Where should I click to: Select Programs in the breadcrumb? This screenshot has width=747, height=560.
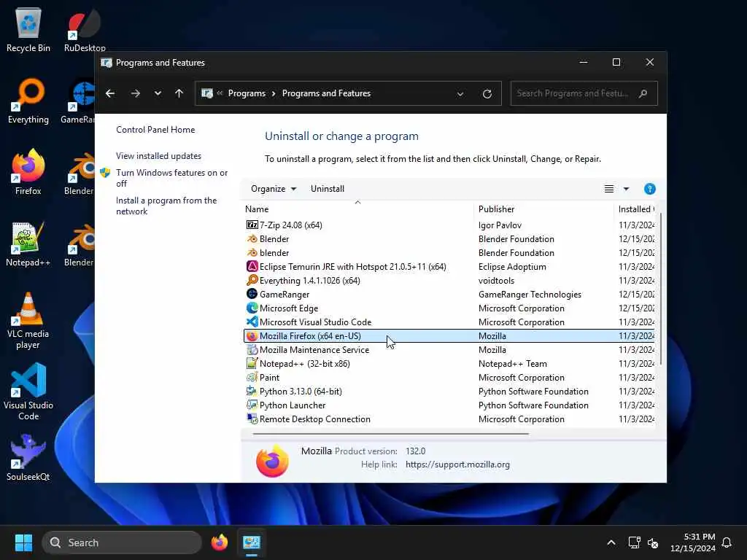pyautogui.click(x=247, y=93)
